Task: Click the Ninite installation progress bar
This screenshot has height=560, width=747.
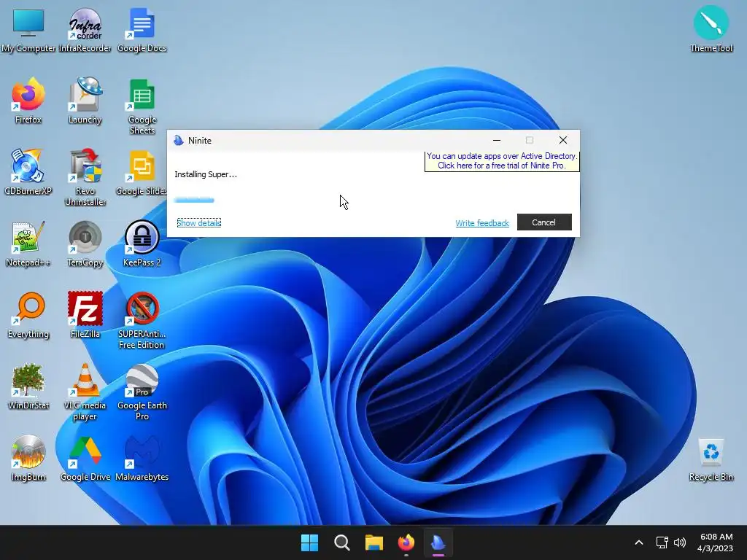Action: pos(194,200)
